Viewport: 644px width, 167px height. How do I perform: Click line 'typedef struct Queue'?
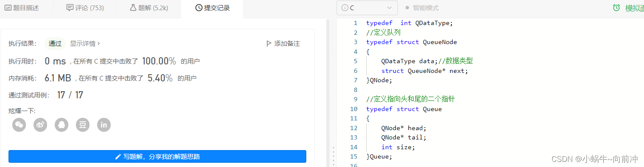404,109
